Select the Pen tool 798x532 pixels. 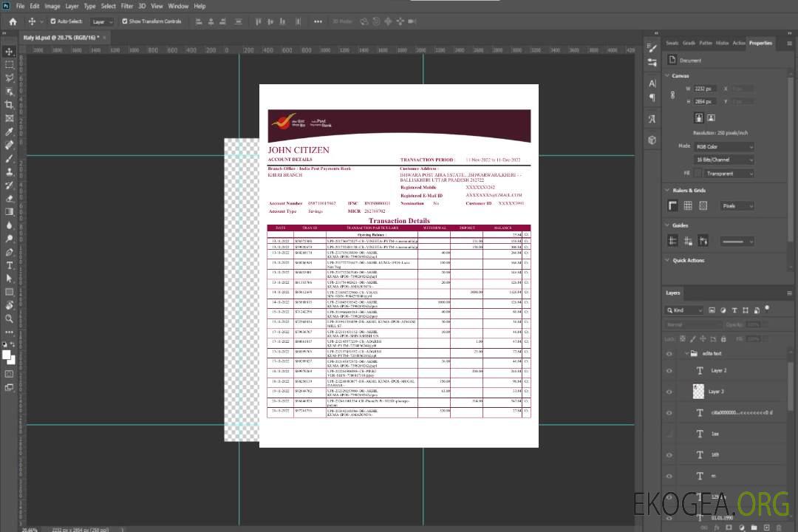tap(9, 252)
